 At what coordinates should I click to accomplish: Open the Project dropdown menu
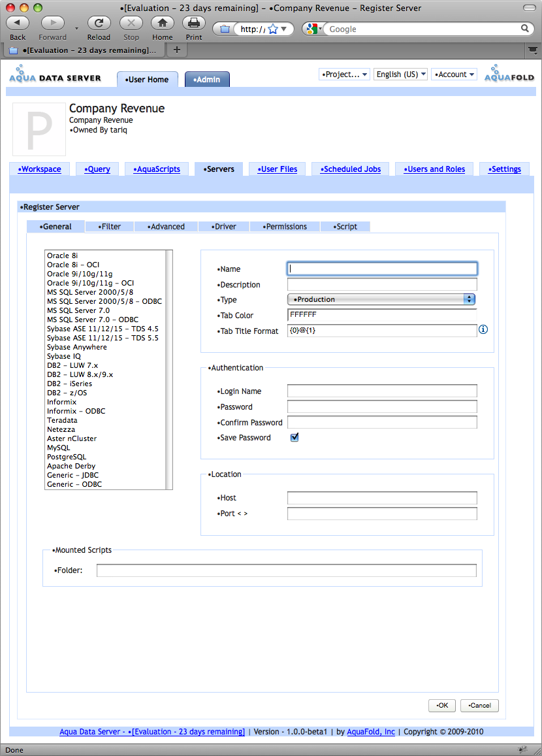coord(345,74)
